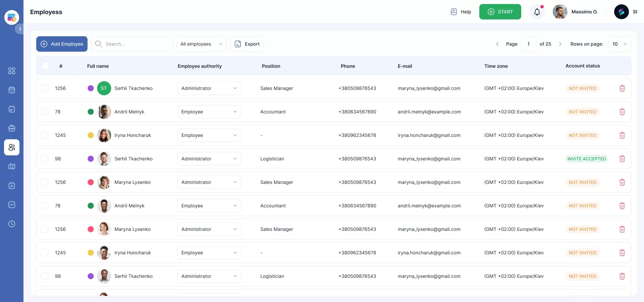
Task: Toggle the select-all checkbox in table header
Action: 45,66
